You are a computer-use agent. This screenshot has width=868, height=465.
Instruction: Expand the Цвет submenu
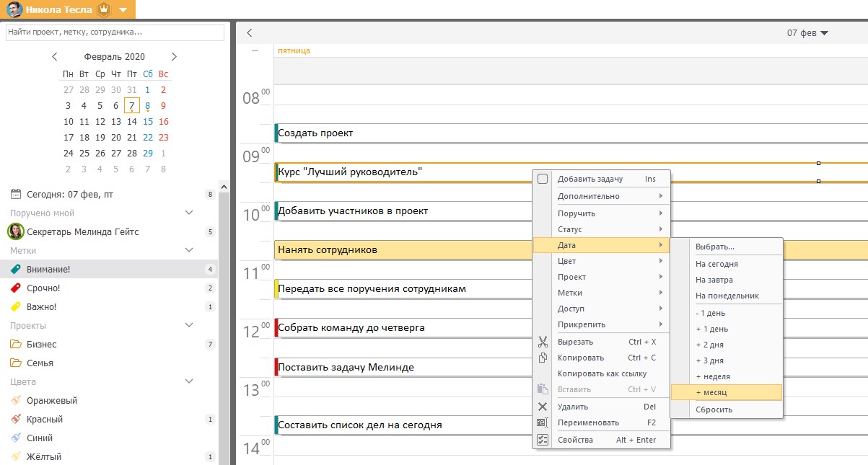pyautogui.click(x=602, y=261)
